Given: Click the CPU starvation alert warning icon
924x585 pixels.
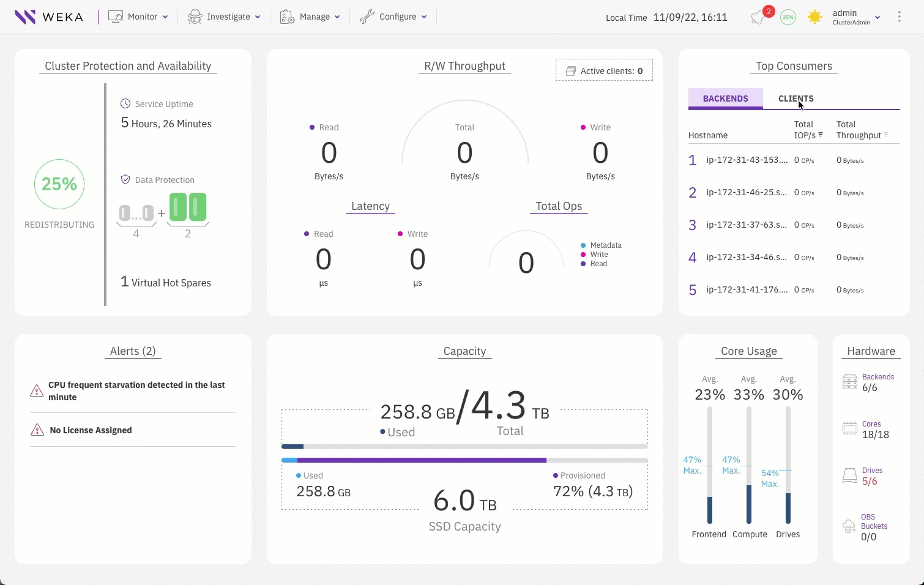Looking at the screenshot, I should pyautogui.click(x=37, y=391).
